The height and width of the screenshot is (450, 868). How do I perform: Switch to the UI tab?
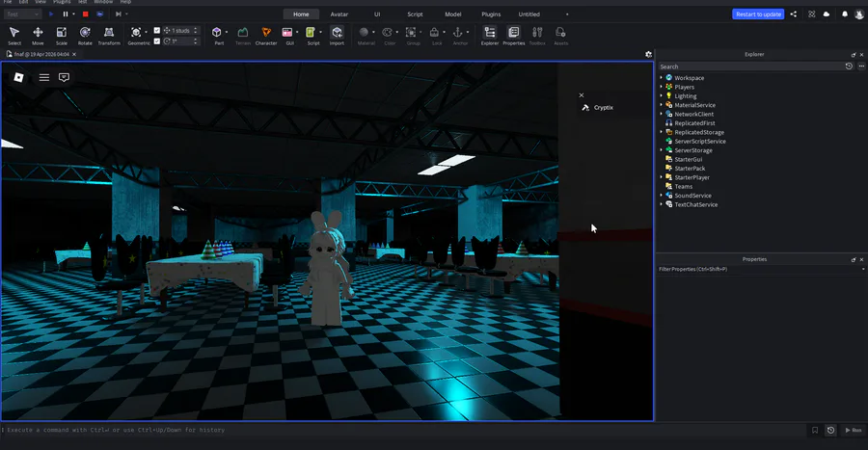(x=377, y=14)
